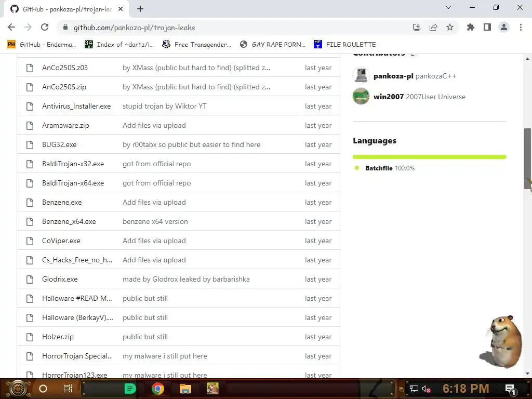The image size is (532, 399).
Task: Open the Cs_Hacks_Free_no_h... file entry
Action: [77, 260]
